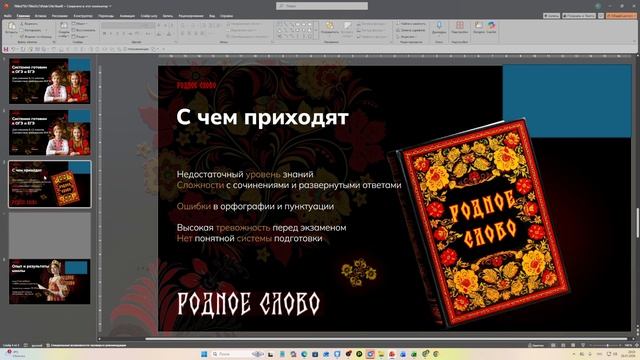Image resolution: width=640 pixels, height=360 pixels.
Task: Open Заметки notes in the status bar
Action: [535, 345]
